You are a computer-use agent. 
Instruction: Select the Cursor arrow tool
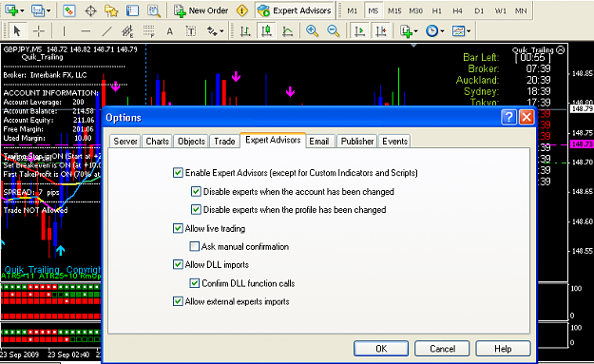16,30
